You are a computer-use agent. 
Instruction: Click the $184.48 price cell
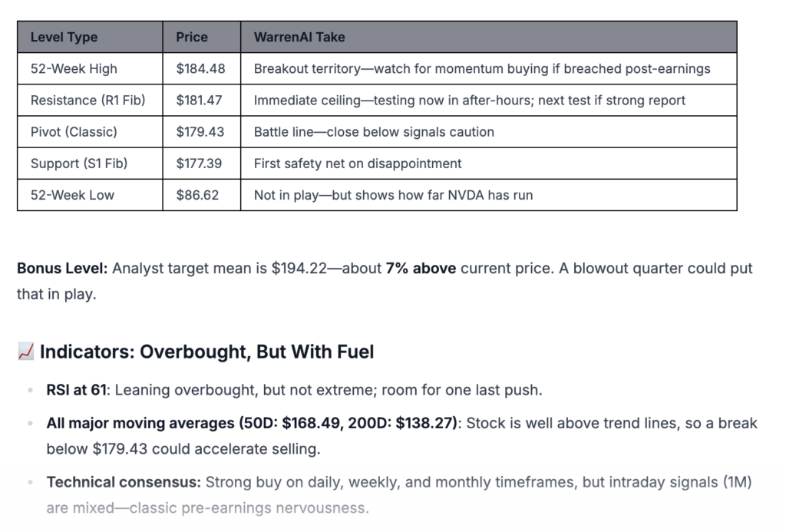point(200,69)
